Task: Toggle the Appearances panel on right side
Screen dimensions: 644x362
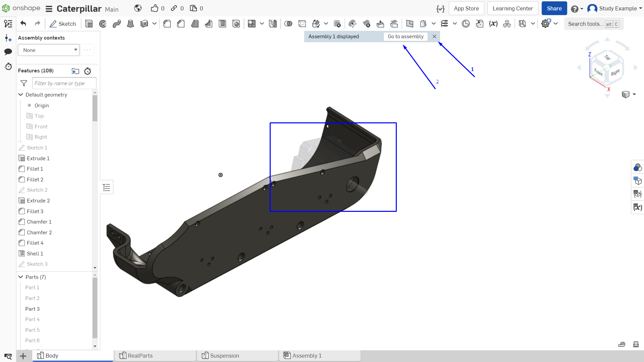Action: [x=637, y=167]
